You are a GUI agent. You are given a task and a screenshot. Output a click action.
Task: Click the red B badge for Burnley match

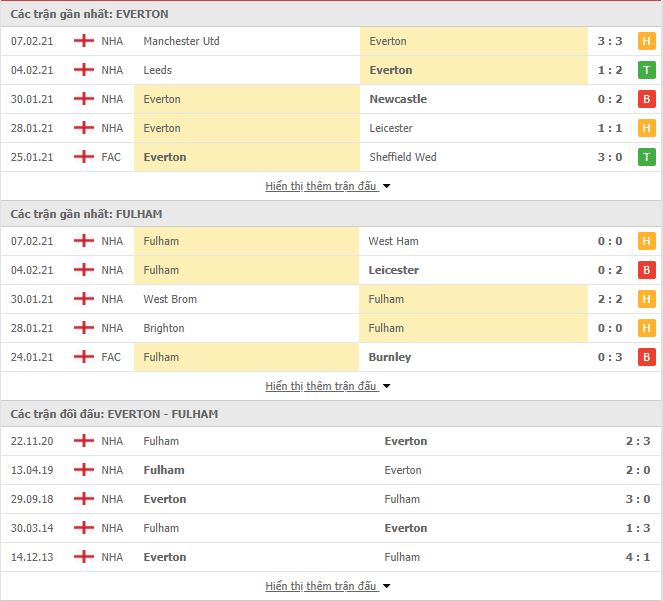point(647,357)
